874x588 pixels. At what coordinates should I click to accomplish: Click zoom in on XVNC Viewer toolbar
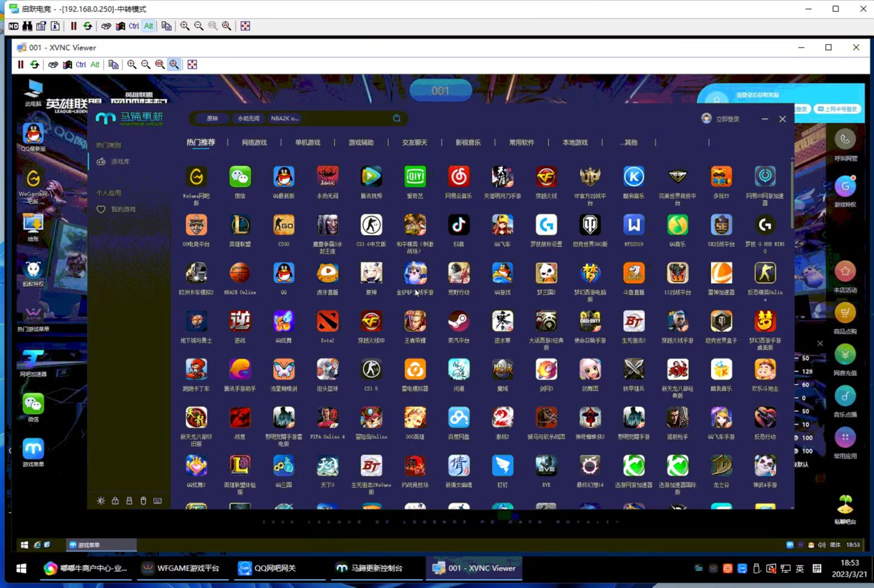pos(131,64)
